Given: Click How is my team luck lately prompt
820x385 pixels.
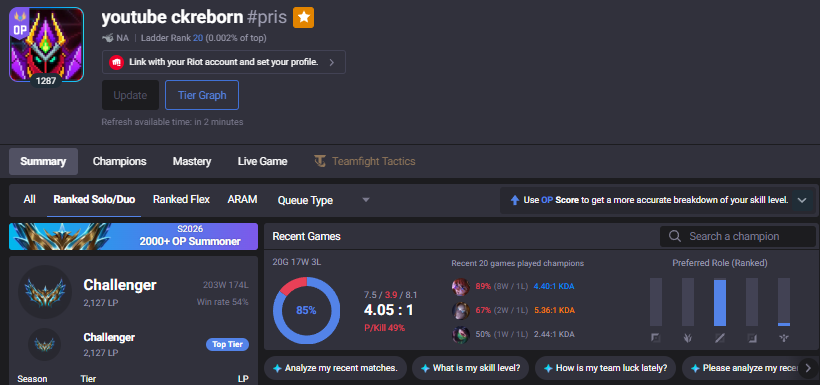Looking at the screenshot, I should [605, 368].
